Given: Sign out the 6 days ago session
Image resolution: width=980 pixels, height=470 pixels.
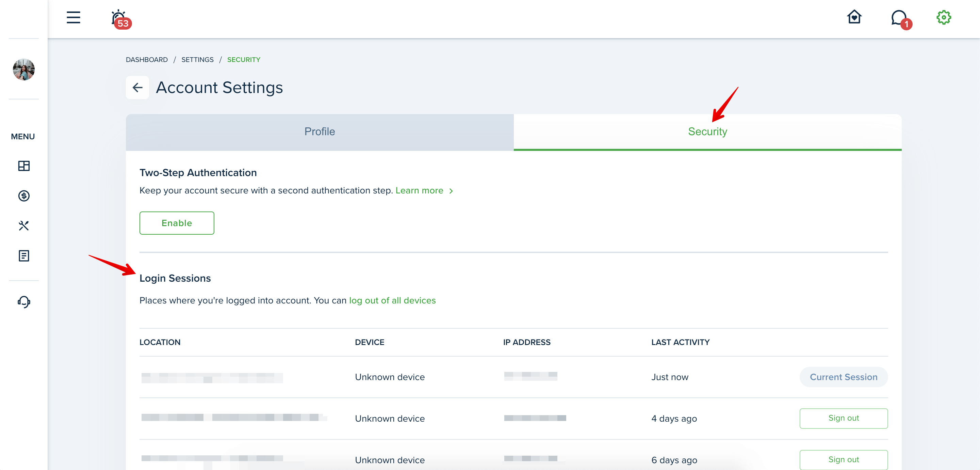Looking at the screenshot, I should (844, 460).
